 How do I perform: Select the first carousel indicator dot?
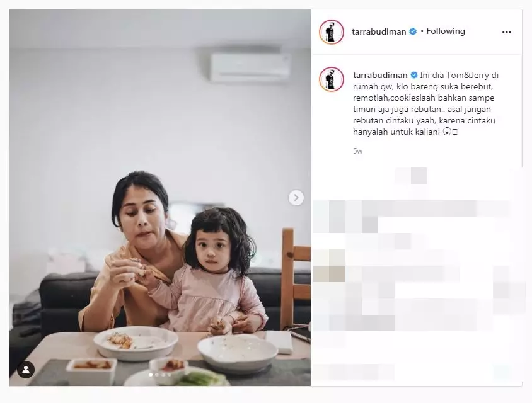pyautogui.click(x=151, y=375)
